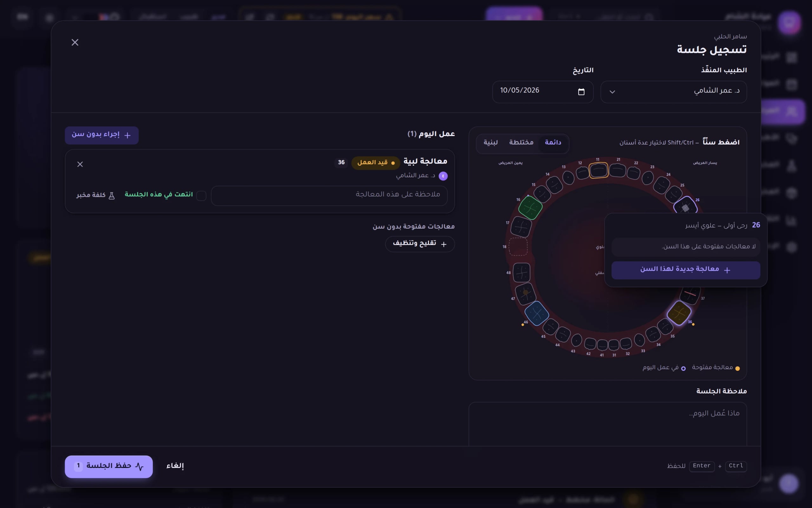The image size is (812, 508).
Task: Focus ملاحظة على هذه المعالجة note field
Action: pyautogui.click(x=329, y=196)
